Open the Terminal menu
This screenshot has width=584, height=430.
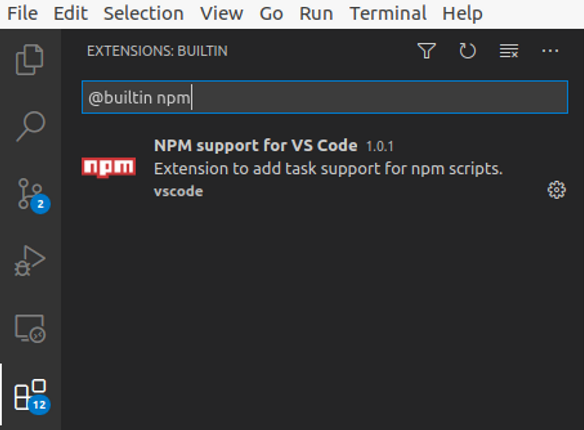click(388, 14)
